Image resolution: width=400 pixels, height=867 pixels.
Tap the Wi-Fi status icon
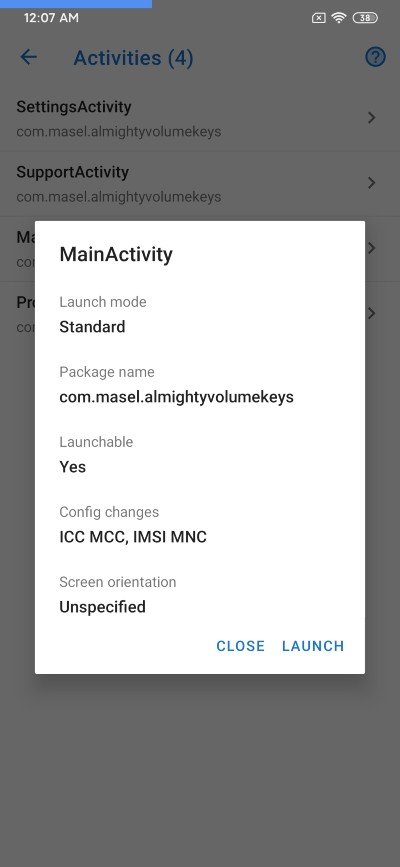[x=339, y=18]
